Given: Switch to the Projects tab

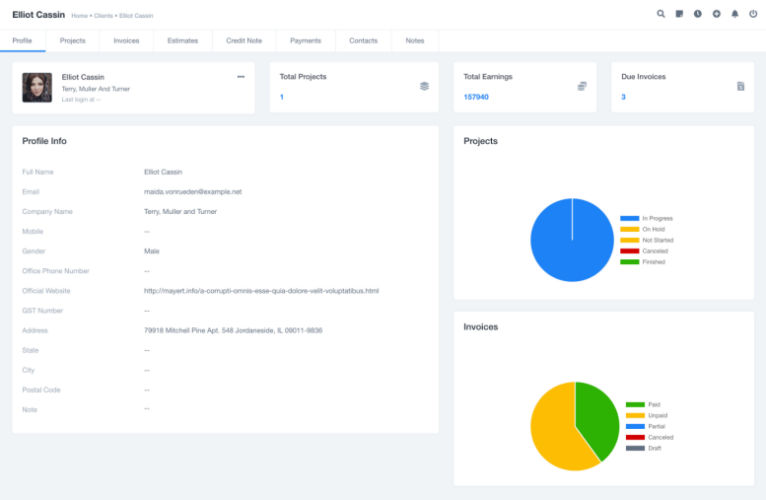Looking at the screenshot, I should 72,41.
